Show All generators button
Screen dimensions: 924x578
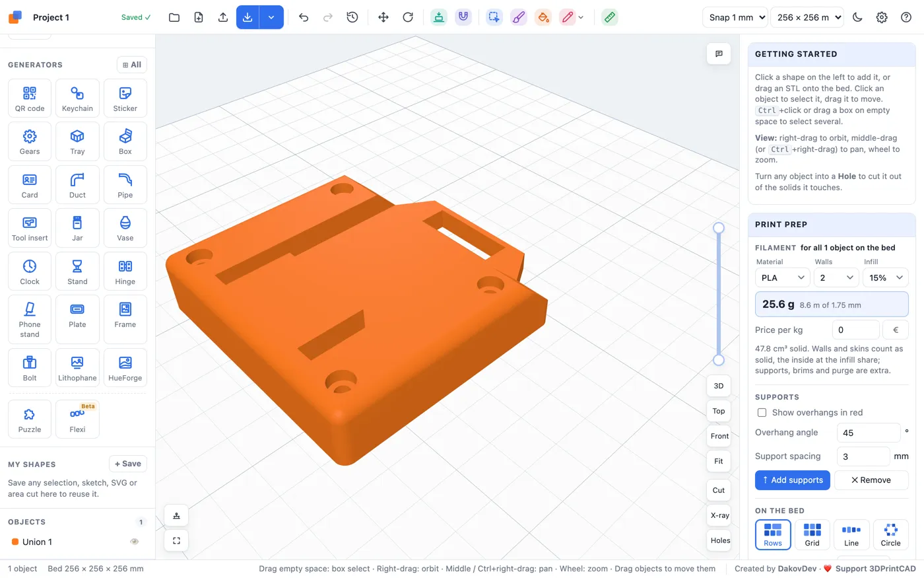[x=132, y=65]
